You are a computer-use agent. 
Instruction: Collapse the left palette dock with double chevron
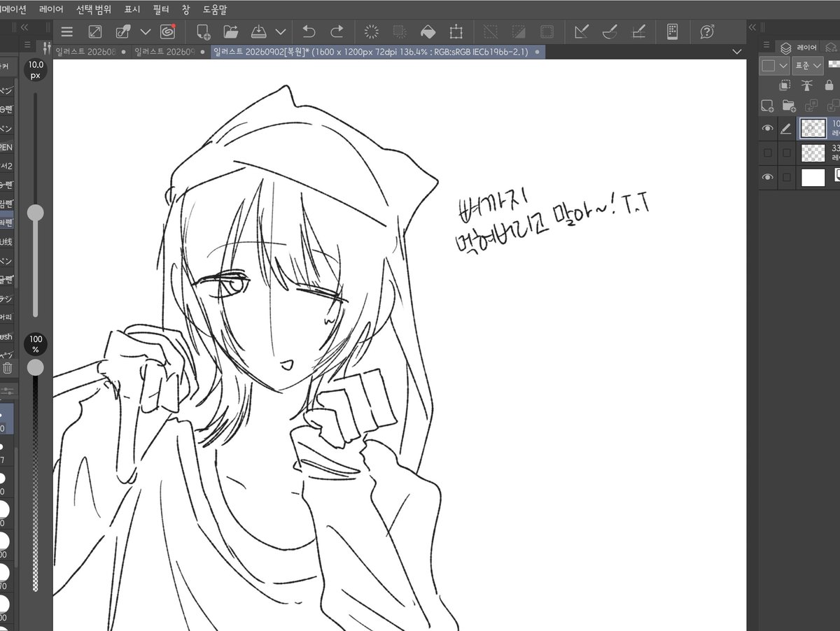pyautogui.click(x=24, y=27)
